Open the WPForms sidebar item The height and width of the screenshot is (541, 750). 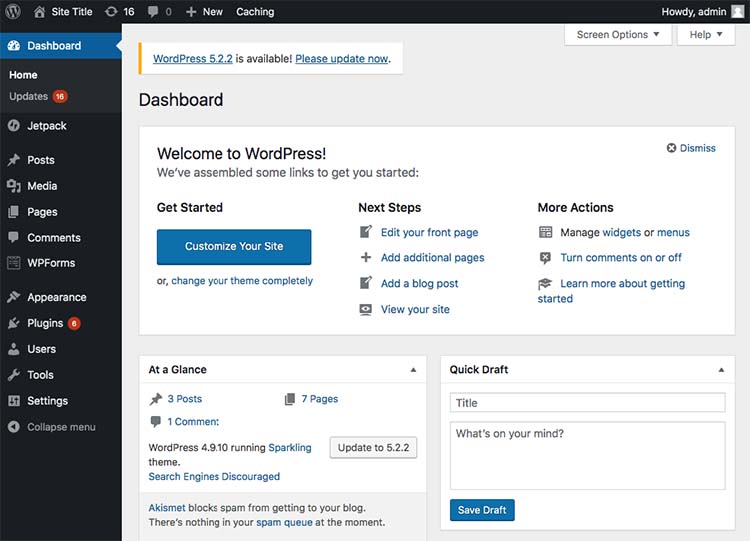pos(51,263)
